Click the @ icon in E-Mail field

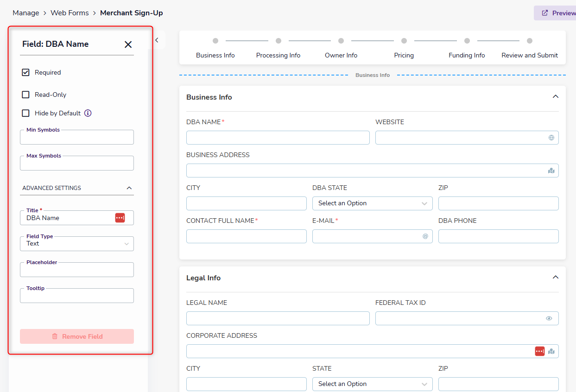[425, 236]
